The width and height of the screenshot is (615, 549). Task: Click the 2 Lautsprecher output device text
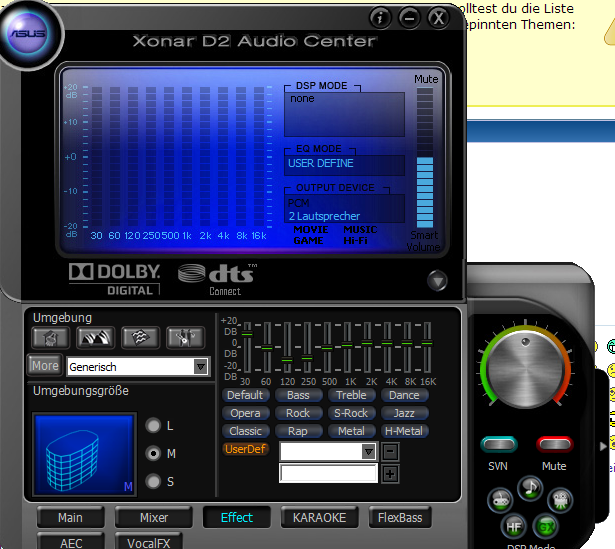pyautogui.click(x=324, y=216)
